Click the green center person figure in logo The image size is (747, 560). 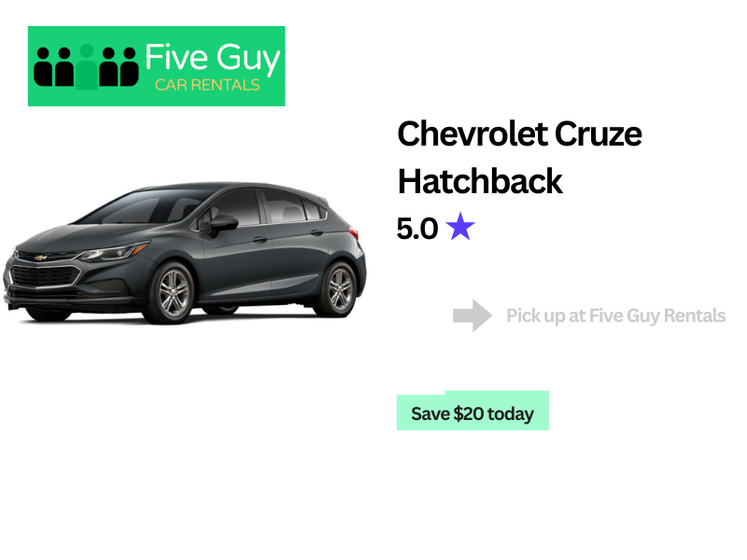[x=87, y=66]
